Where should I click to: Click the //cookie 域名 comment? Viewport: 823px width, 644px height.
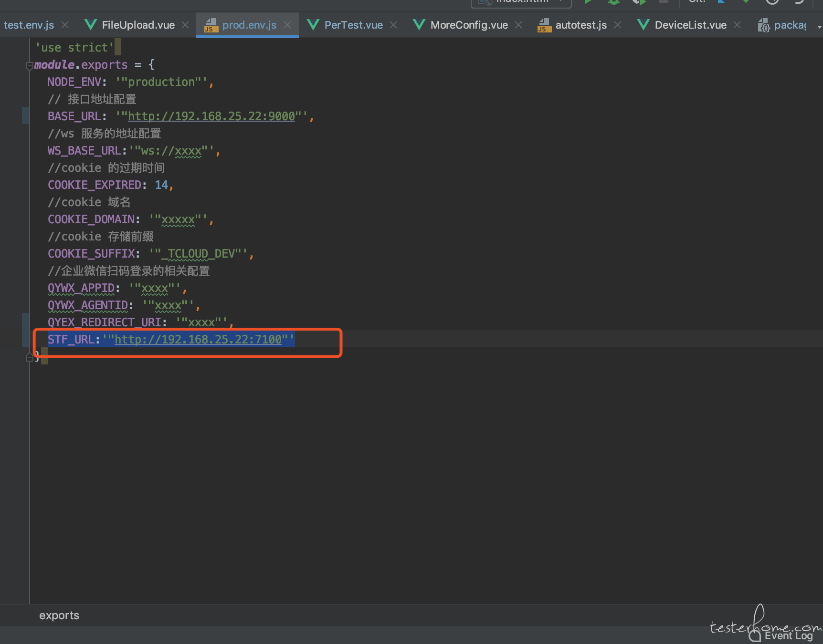89,202
